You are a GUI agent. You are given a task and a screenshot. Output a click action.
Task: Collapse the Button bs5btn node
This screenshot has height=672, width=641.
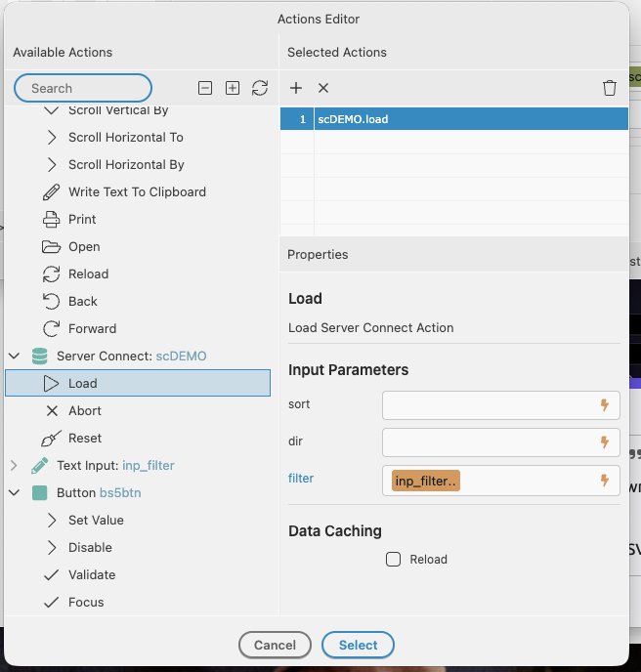(14, 493)
